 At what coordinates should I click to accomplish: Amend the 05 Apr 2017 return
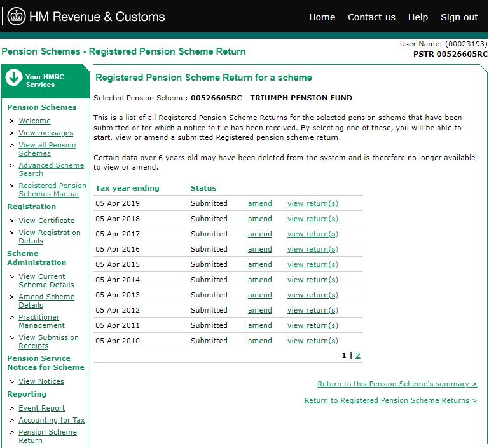click(x=260, y=234)
